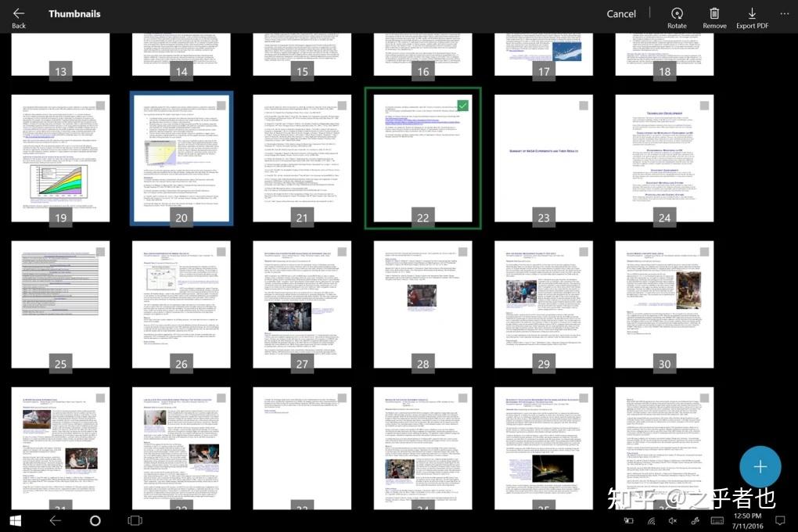
Task: Select the page 27 thumbnail
Action: pos(302,304)
